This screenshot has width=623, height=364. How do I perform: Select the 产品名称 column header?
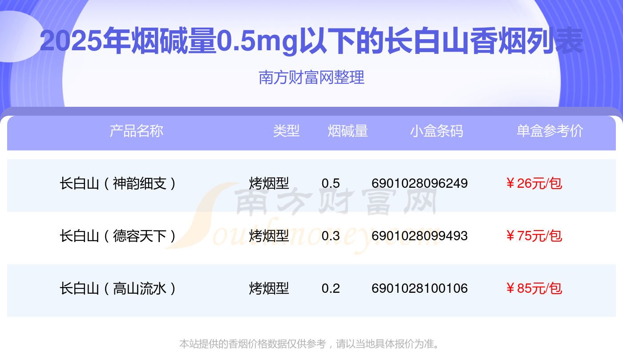137,131
